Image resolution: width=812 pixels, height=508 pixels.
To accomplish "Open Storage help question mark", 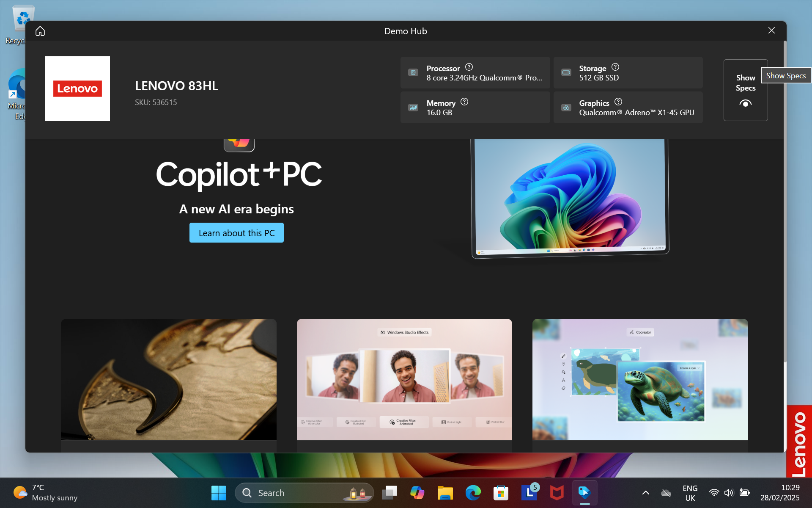I will coord(615,67).
